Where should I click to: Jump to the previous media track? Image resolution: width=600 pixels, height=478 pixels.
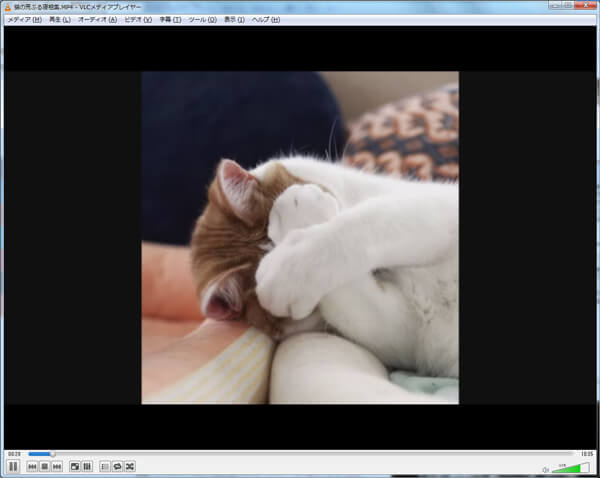tap(33, 466)
